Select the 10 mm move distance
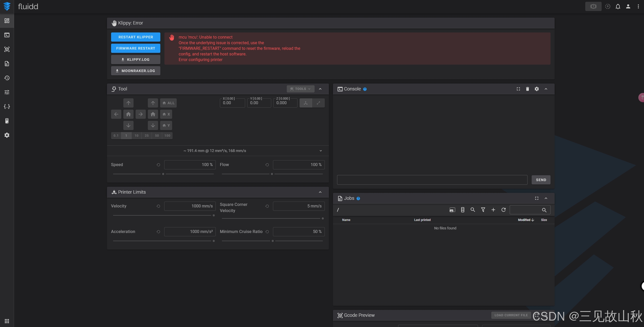The width and height of the screenshot is (644, 327). tap(136, 136)
